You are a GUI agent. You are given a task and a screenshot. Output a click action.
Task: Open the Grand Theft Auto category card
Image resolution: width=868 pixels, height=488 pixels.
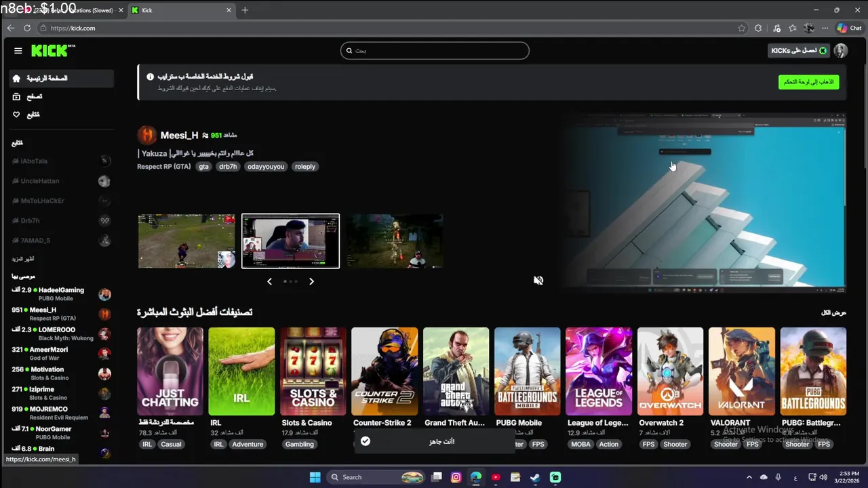pos(456,371)
